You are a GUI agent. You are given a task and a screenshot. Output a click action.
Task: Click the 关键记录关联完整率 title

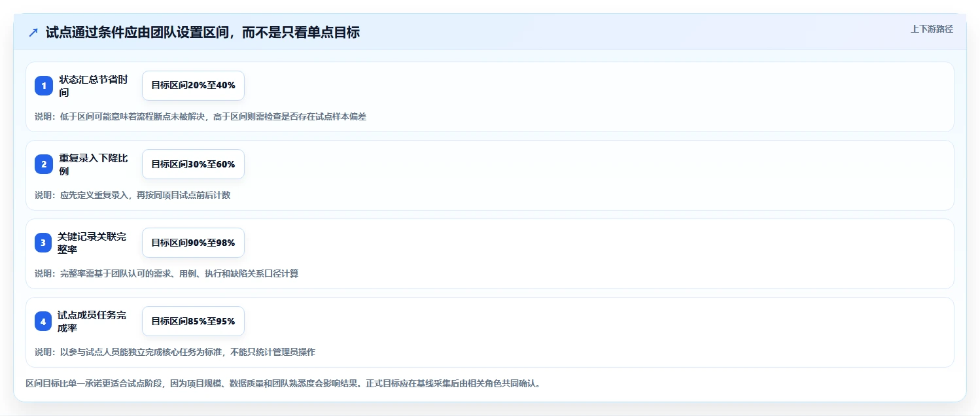click(x=92, y=243)
